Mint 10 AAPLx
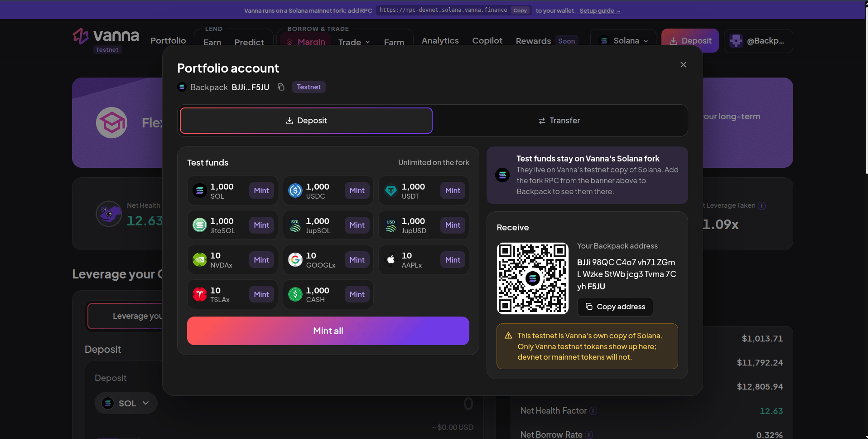Viewport: 868px width, 439px height. pos(453,260)
